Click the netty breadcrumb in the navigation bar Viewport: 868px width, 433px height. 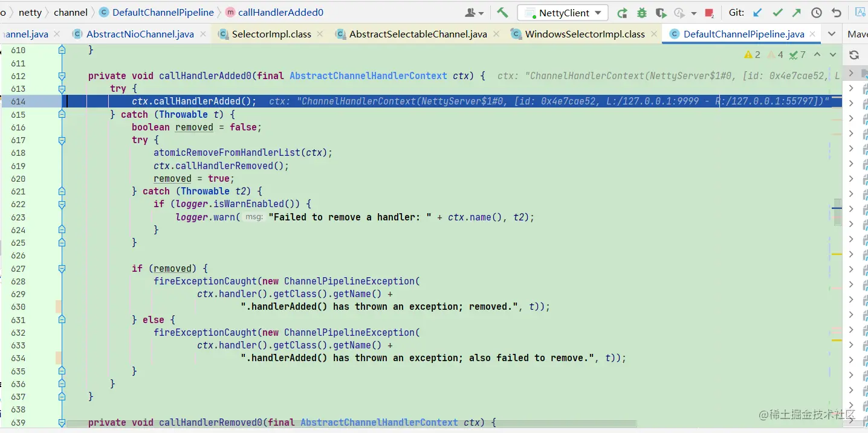pos(30,12)
